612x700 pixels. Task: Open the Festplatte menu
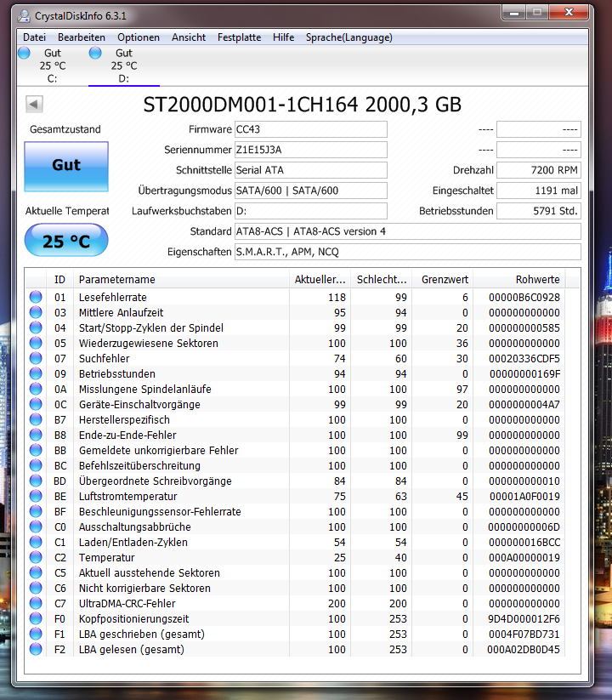click(239, 37)
